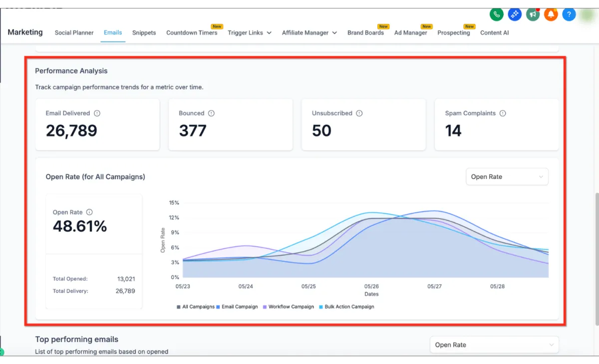Click info icon next to Spam Complaints

coord(503,113)
